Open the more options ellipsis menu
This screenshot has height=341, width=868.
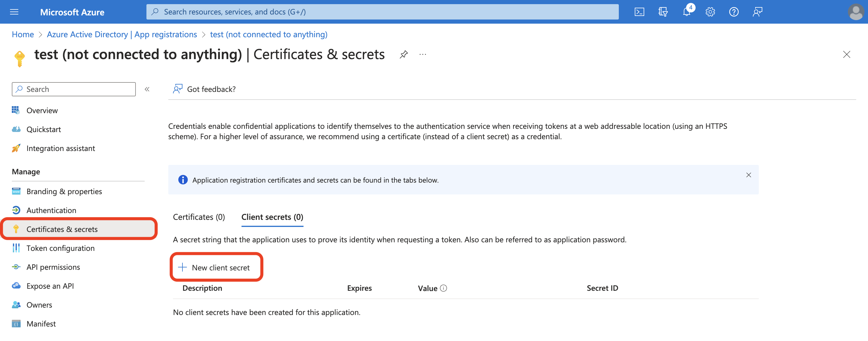click(x=422, y=54)
